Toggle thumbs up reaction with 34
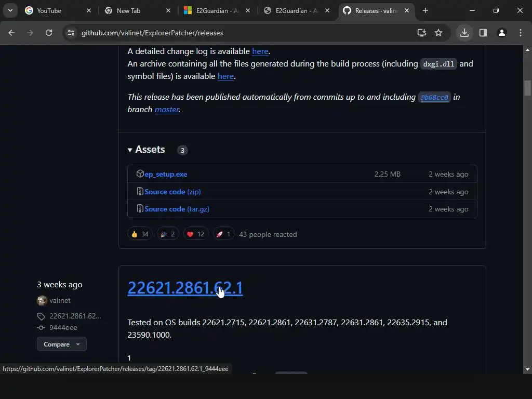 point(140,234)
